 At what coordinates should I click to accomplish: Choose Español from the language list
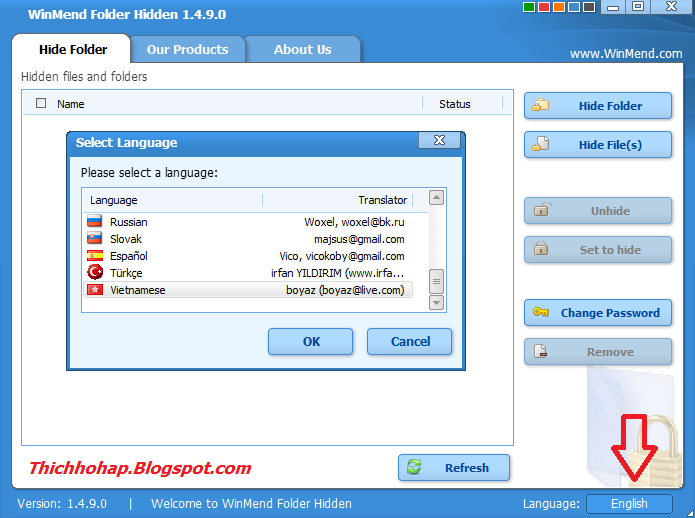click(248, 256)
